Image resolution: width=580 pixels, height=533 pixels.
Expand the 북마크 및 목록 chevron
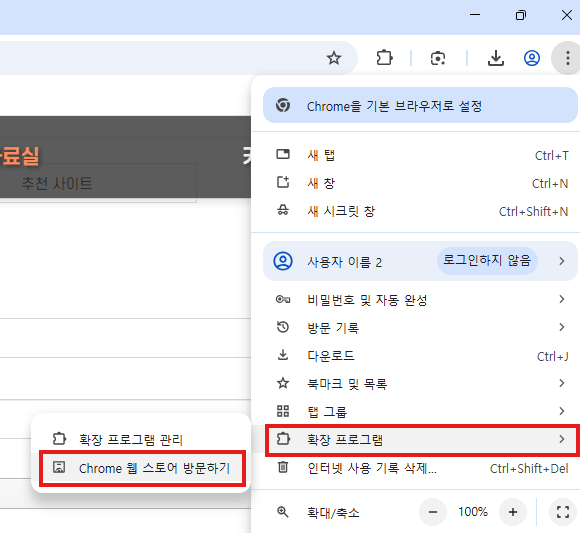tap(562, 383)
